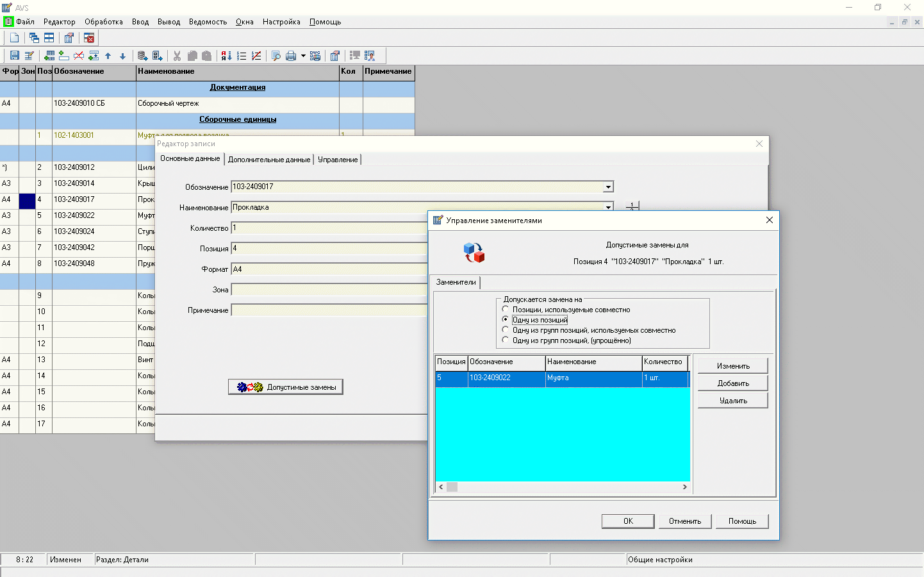
Task: Choose 'Одну из групп позиций, (упрощённо)' radio
Action: point(506,340)
